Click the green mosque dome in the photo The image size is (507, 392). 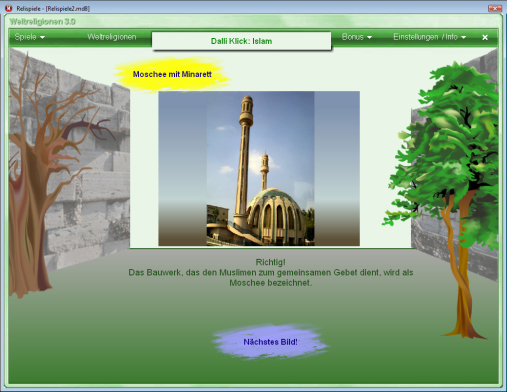[x=275, y=213]
